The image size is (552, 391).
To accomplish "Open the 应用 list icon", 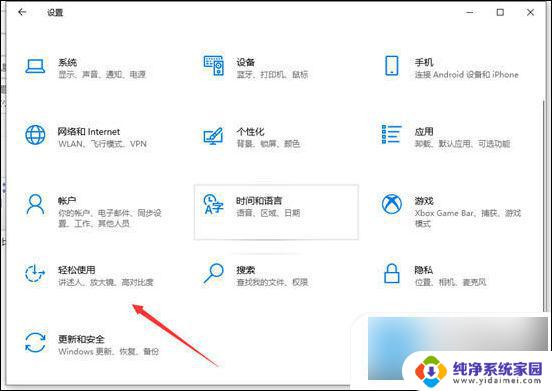I will (391, 134).
